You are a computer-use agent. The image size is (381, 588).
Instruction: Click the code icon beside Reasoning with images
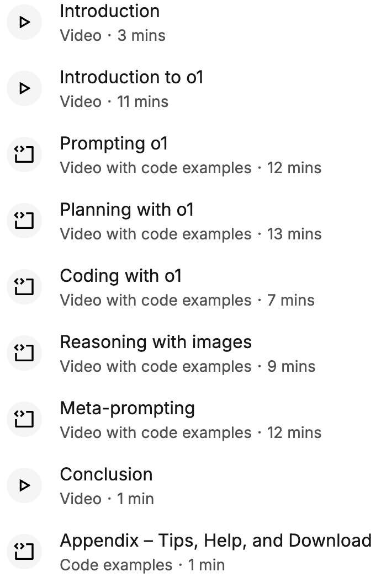(x=24, y=353)
